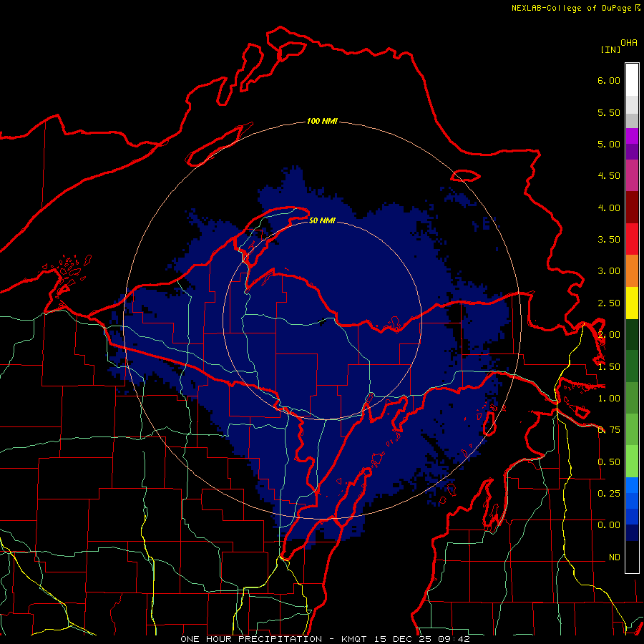Click the OHA product code label
This screenshot has height=644, width=644.
(x=629, y=42)
